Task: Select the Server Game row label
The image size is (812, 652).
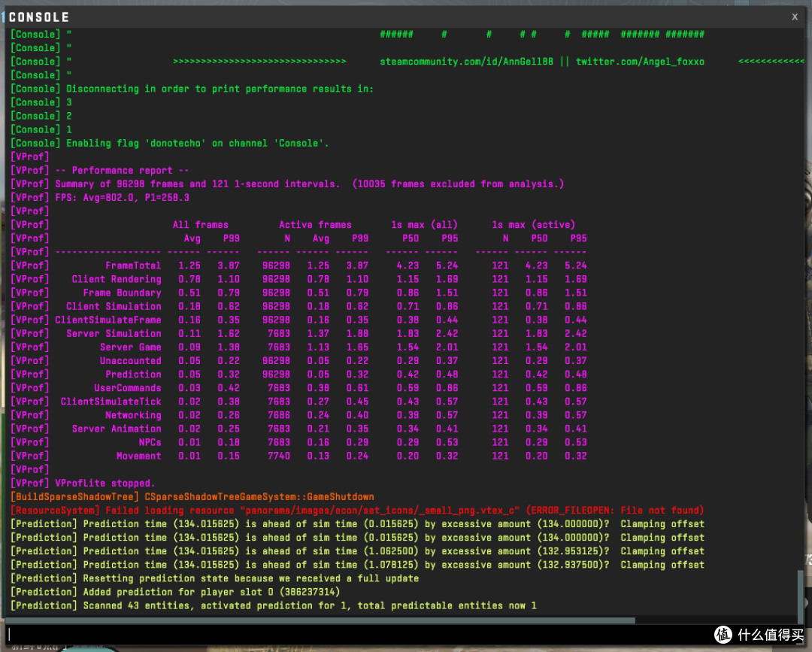Action: [x=131, y=347]
